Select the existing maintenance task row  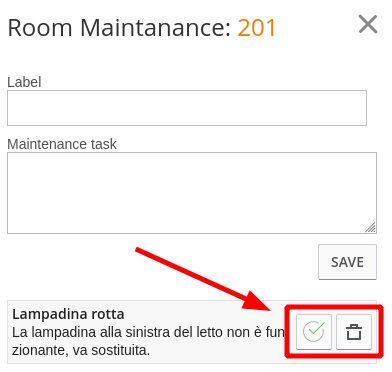click(192, 332)
